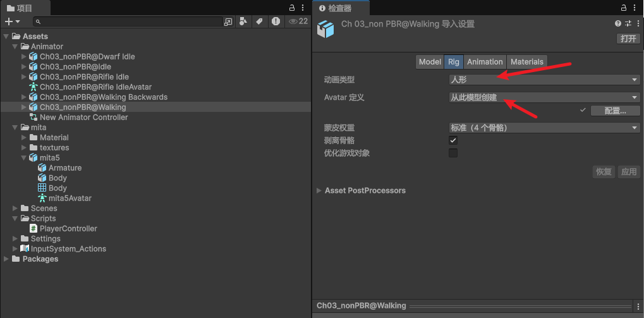644x318 pixels.
Task: Switch to the Rig tab
Action: click(453, 62)
